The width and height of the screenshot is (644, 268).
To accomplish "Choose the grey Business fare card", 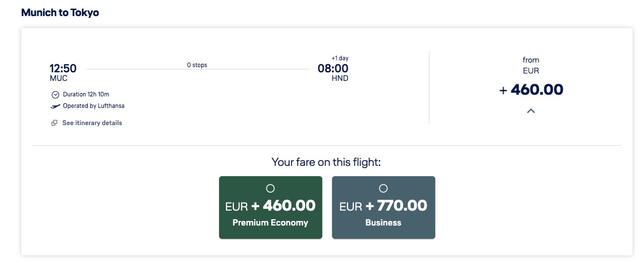I will 384,208.
